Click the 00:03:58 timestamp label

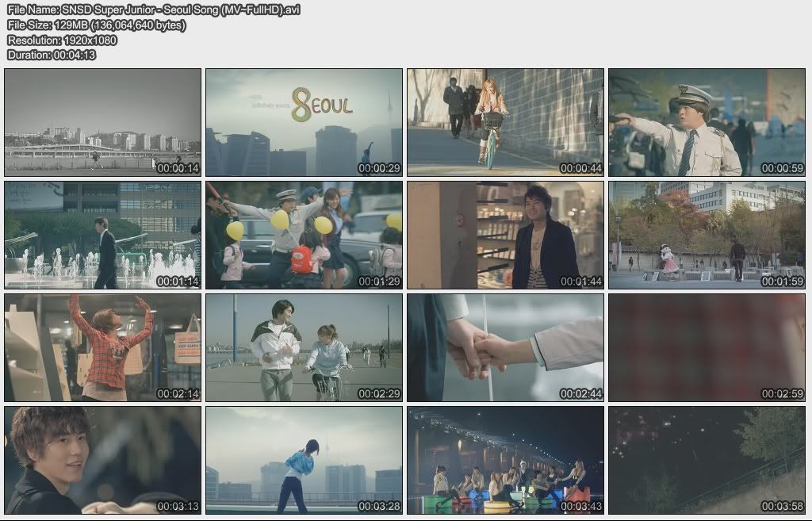pos(782,506)
